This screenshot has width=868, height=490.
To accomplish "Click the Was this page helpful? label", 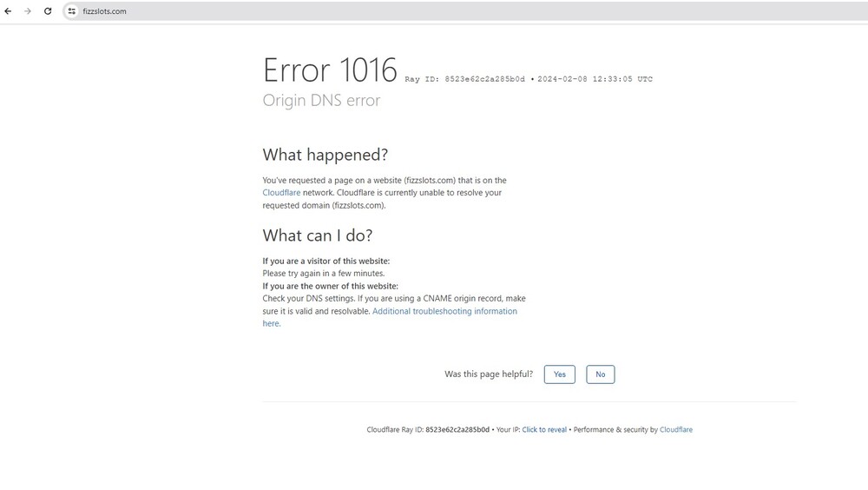I will point(489,374).
